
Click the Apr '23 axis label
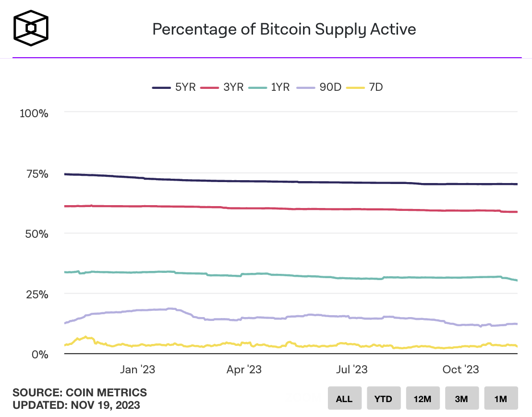(244, 369)
